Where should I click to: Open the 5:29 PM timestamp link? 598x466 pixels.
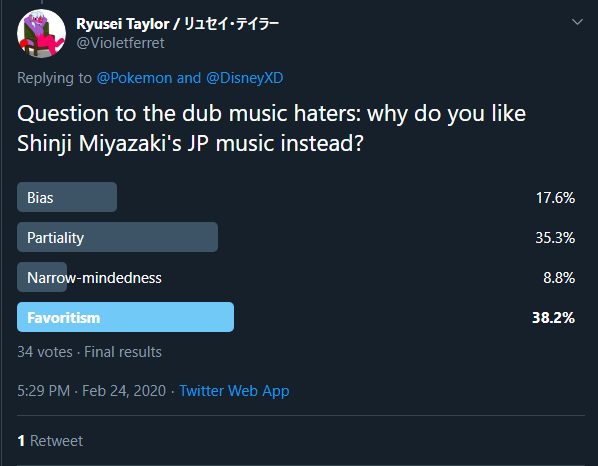[x=43, y=391]
